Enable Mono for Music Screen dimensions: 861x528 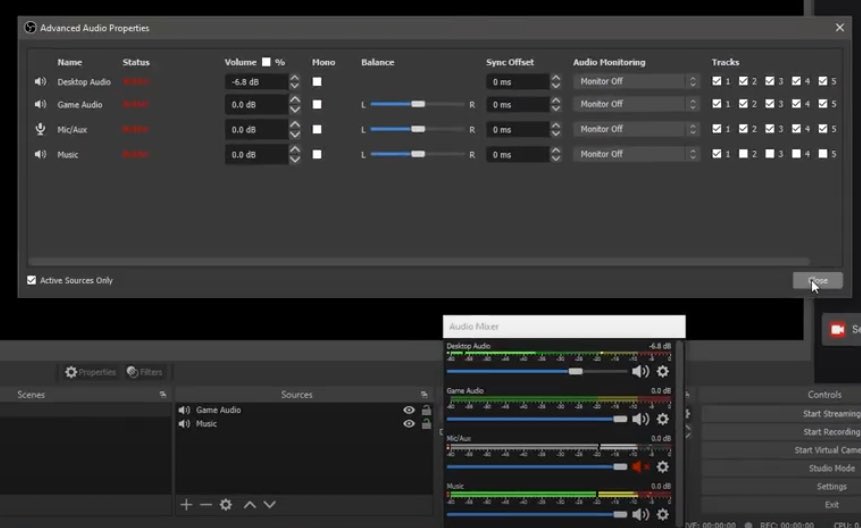tap(317, 155)
